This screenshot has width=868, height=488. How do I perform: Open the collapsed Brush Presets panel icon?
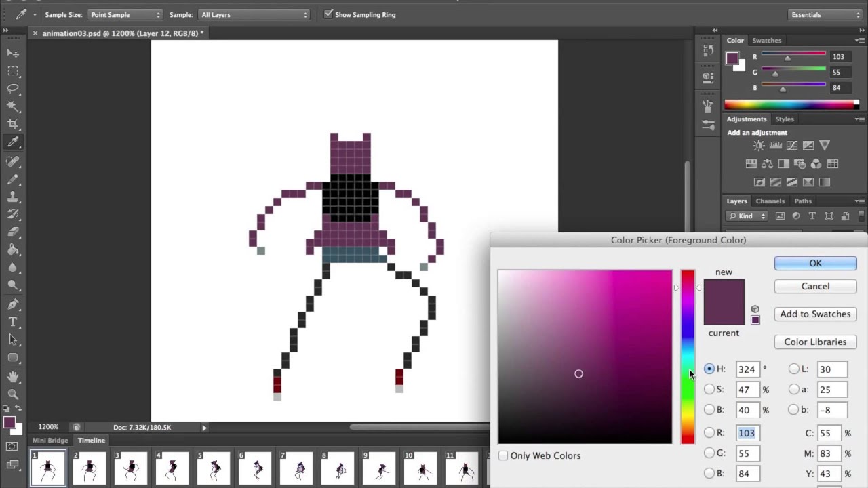point(708,125)
